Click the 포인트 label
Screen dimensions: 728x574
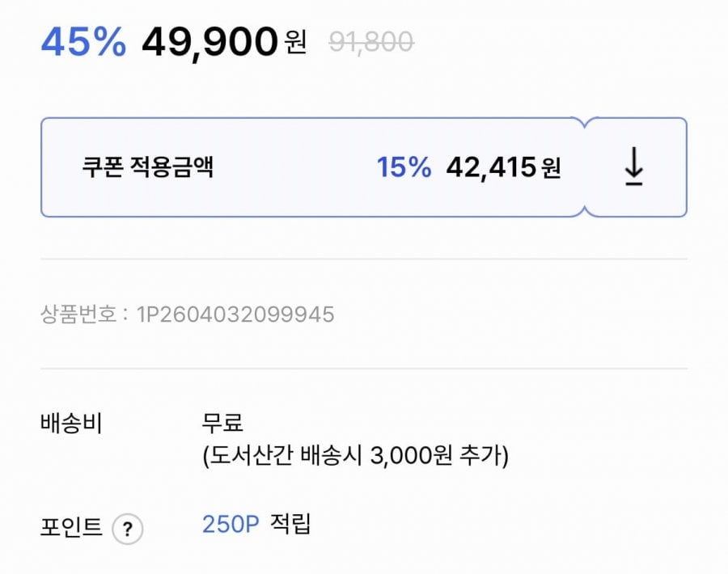point(71,528)
